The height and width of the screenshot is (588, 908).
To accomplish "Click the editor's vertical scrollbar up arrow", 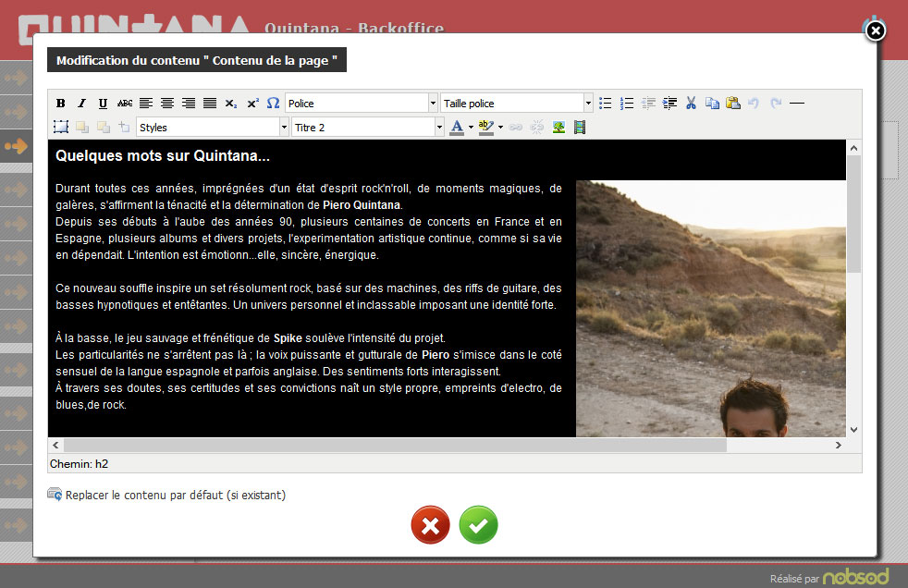I will [x=853, y=148].
